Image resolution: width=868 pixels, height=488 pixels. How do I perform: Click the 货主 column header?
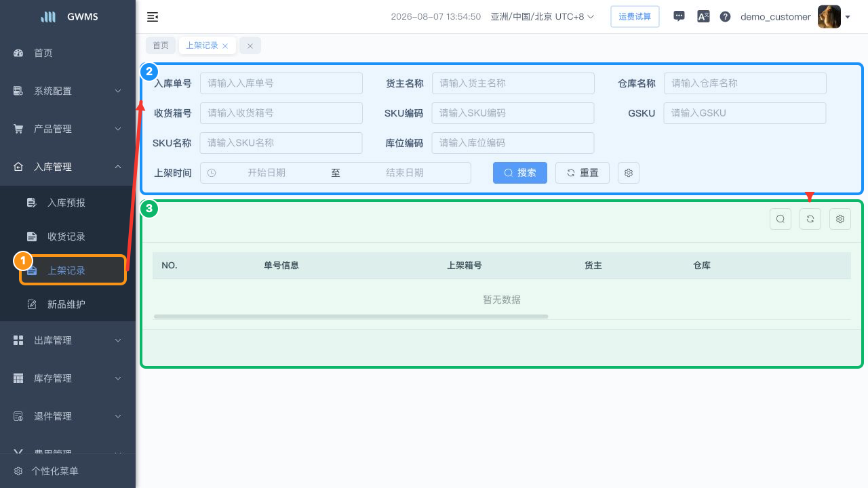[x=593, y=265]
